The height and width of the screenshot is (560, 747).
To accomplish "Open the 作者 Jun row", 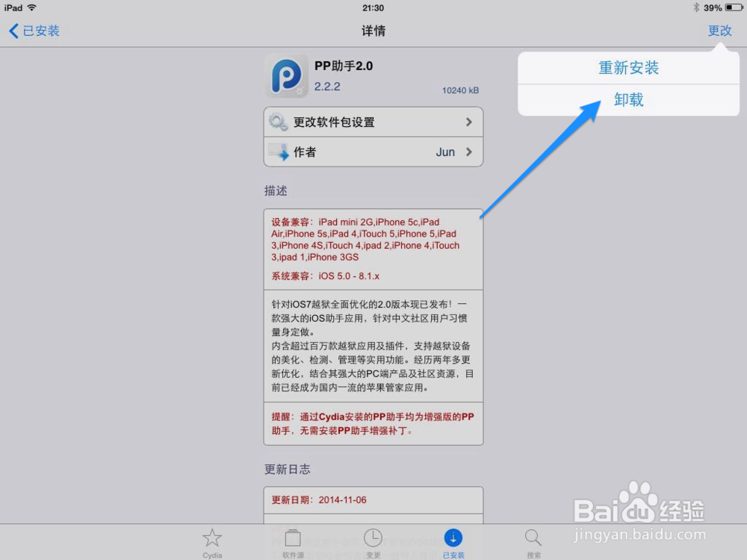I will [373, 152].
